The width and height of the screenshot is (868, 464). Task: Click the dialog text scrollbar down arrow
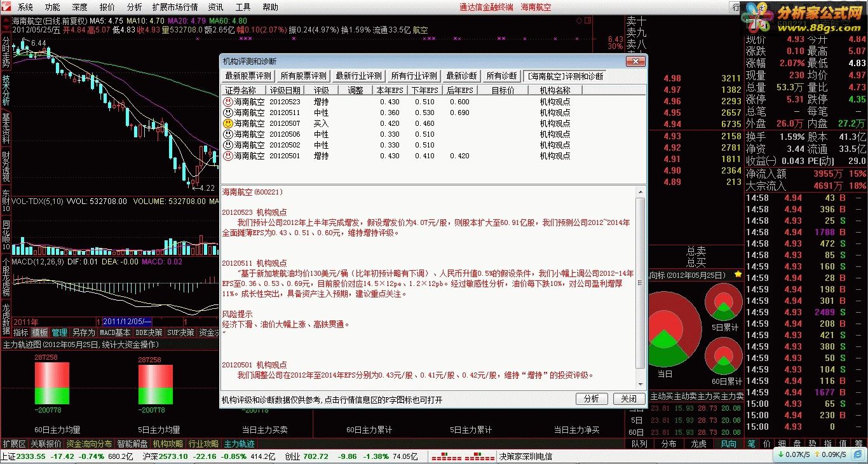[641, 385]
